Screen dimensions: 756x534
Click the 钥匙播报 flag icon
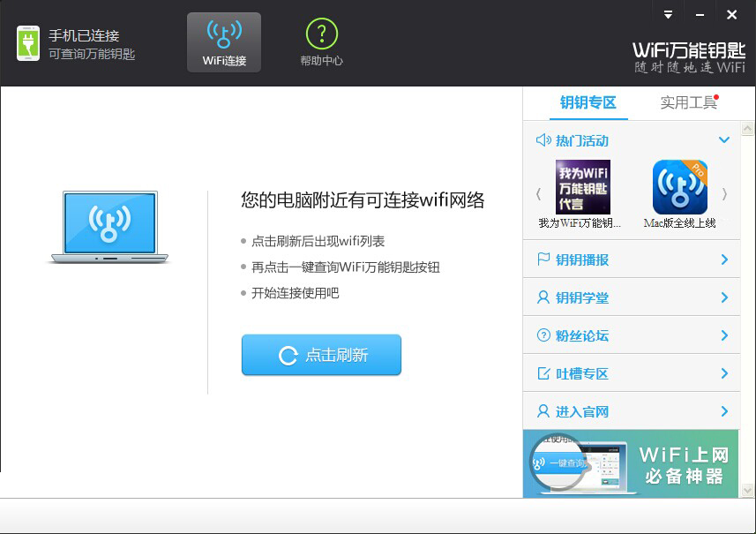pos(545,259)
